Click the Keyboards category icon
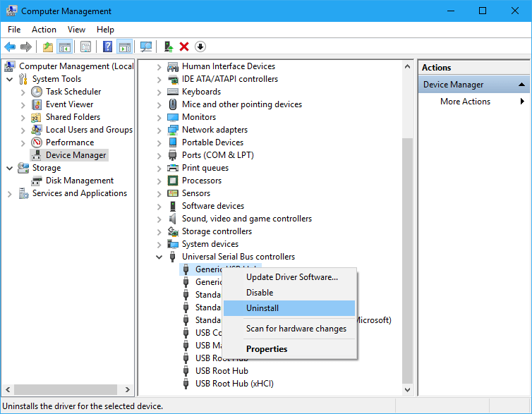532x414 pixels. click(x=173, y=92)
